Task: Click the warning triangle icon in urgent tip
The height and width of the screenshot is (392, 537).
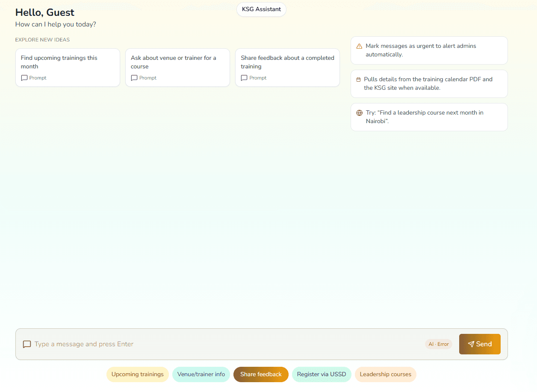Action: [x=359, y=46]
